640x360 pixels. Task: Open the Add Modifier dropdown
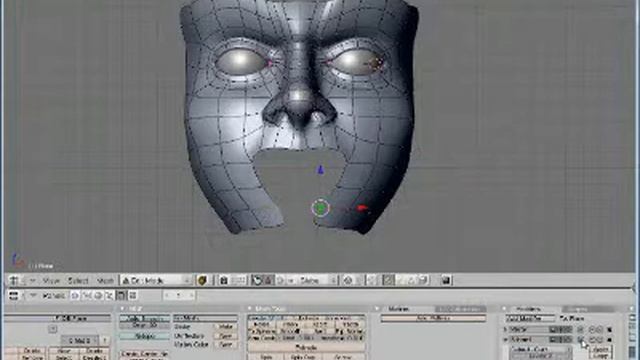[530, 318]
